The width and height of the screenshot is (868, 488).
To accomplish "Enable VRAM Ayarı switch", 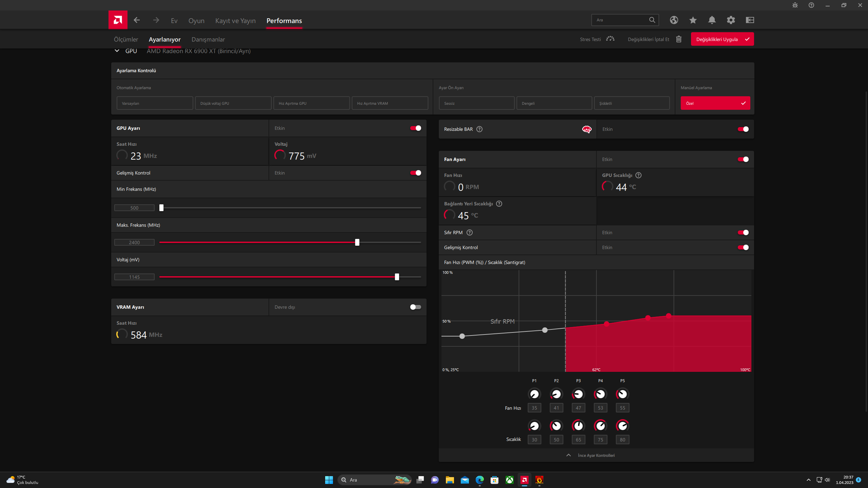I will pos(416,307).
